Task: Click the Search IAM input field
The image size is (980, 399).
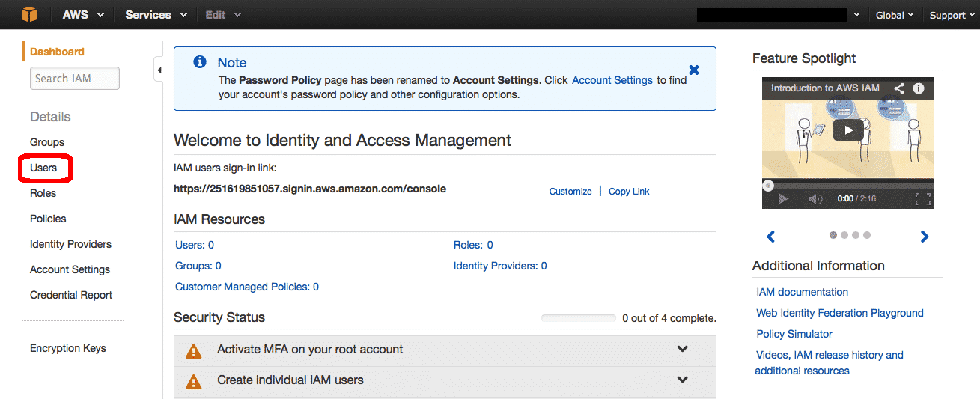Action: point(74,79)
